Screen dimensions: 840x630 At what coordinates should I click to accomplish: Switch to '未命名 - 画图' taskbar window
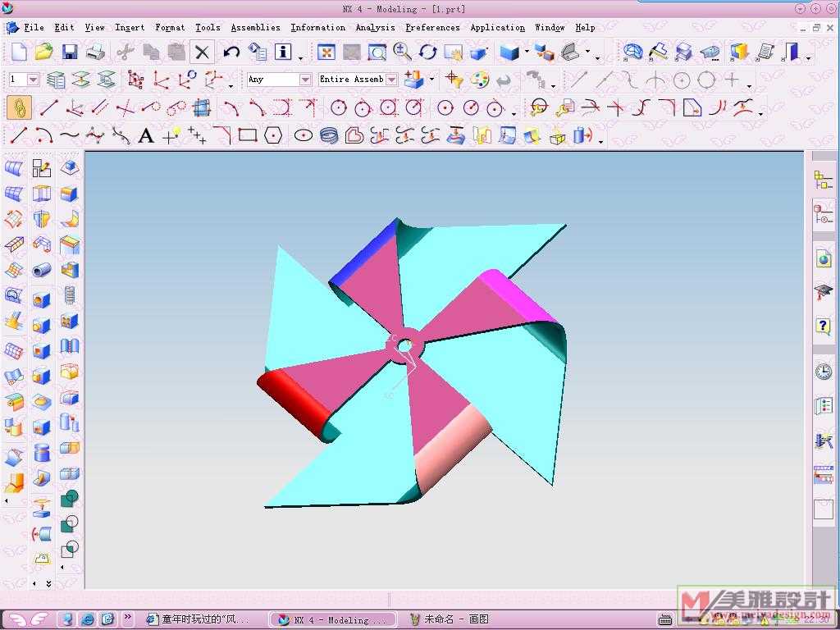[x=448, y=619]
